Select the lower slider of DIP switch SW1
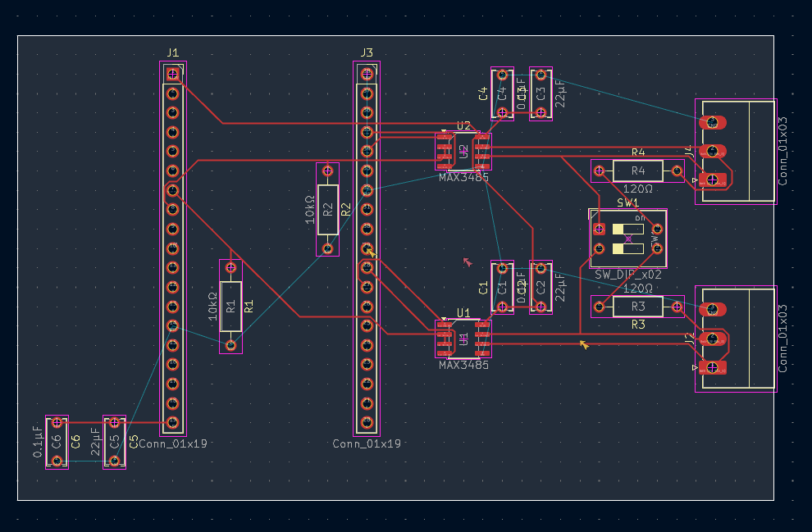812x532 pixels. pyautogui.click(x=628, y=249)
